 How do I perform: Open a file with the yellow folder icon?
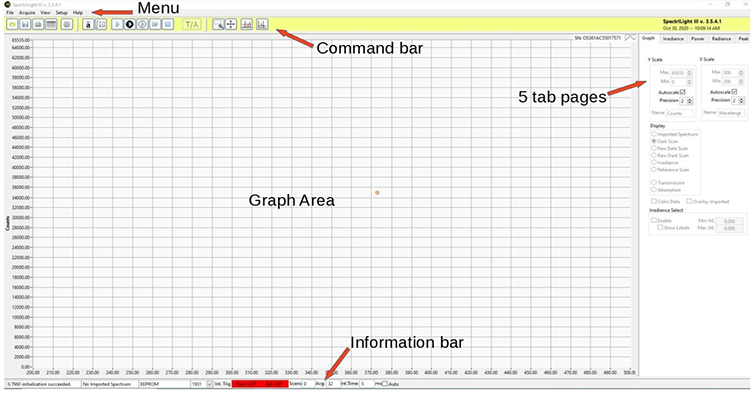[x=12, y=25]
